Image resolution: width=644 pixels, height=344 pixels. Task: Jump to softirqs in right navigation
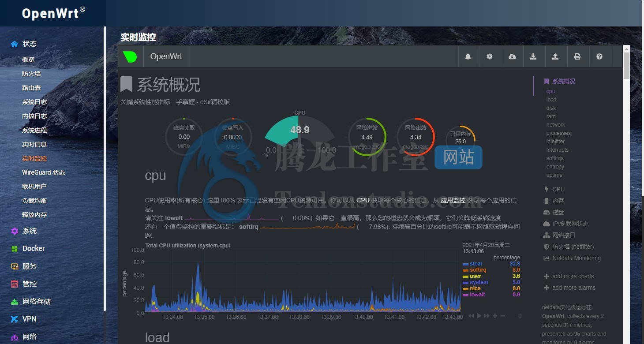(x=555, y=158)
